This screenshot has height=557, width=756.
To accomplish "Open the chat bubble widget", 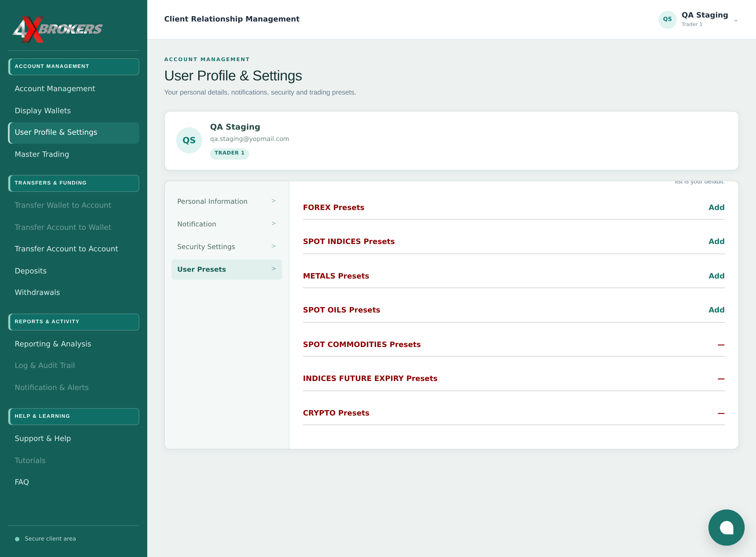I will point(726,527).
